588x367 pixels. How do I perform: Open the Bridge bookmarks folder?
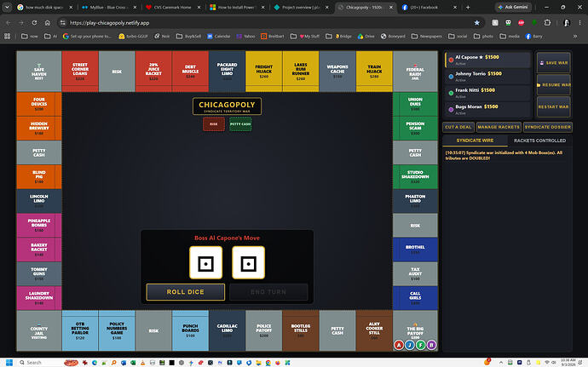pyautogui.click(x=339, y=36)
